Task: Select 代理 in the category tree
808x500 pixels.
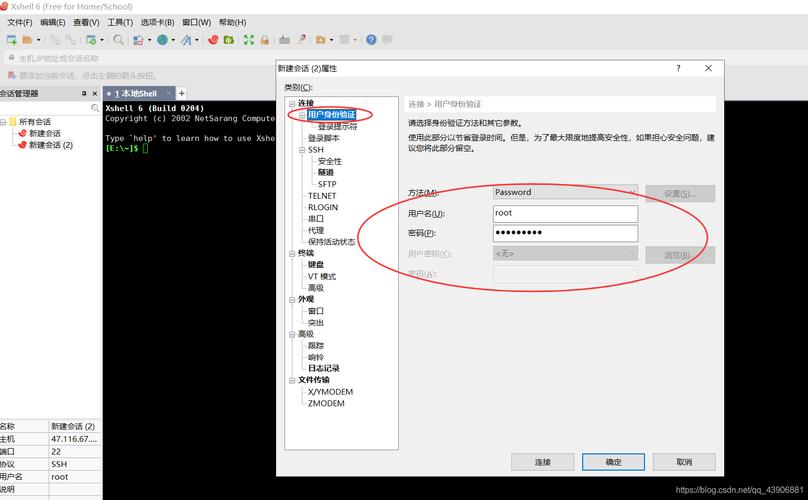Action: tap(316, 230)
